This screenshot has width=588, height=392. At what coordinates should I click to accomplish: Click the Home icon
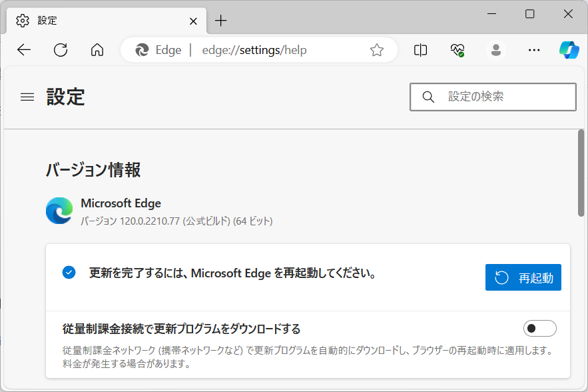coord(97,49)
